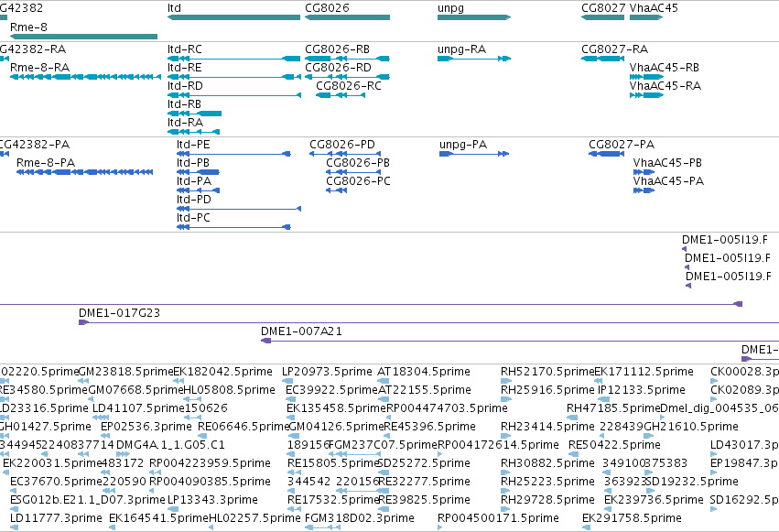Open the CG8027 gene label

[603, 8]
